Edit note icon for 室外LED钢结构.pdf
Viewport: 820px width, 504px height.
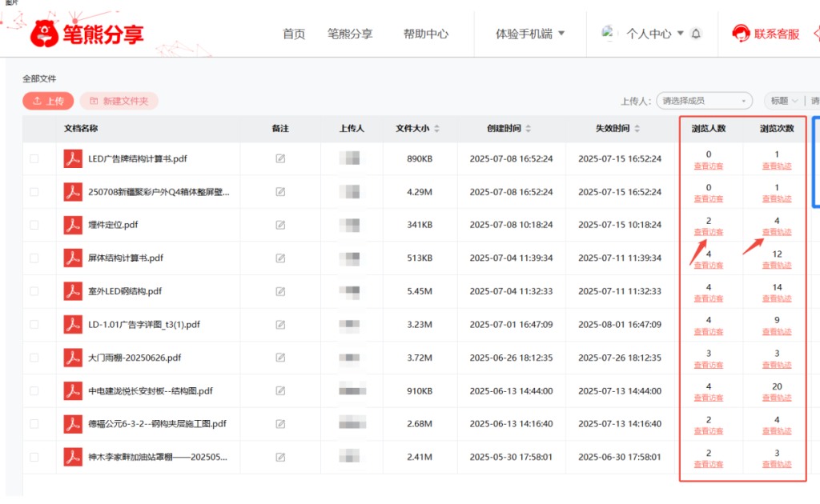[280, 291]
